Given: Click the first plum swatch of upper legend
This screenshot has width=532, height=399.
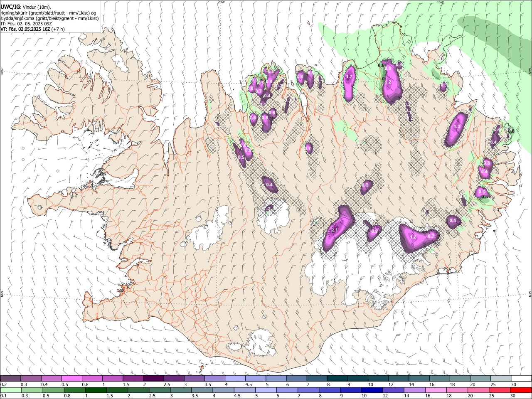Looking at the screenshot, I should [x=10, y=379].
